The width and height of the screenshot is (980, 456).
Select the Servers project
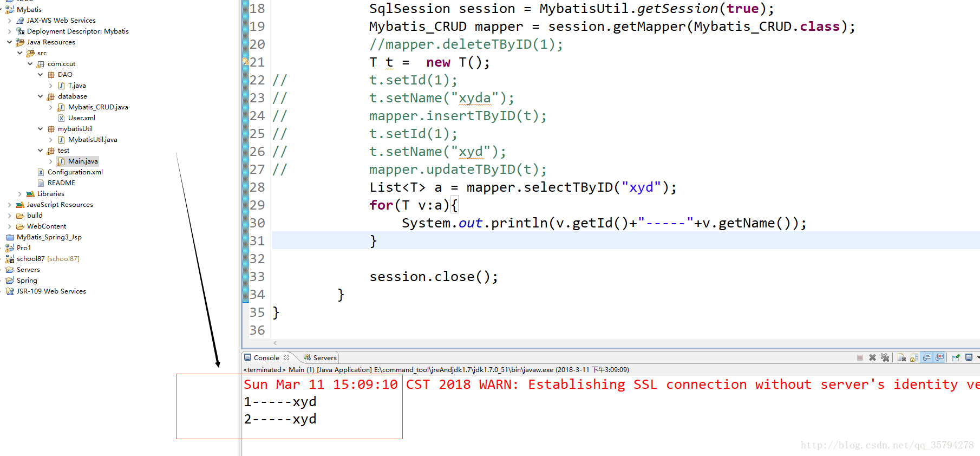coord(28,270)
